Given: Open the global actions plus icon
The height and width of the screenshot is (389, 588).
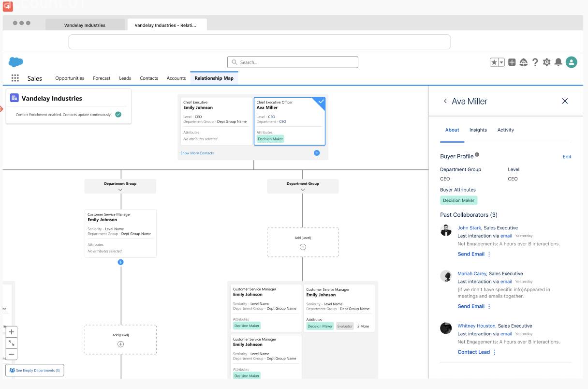Looking at the screenshot, I should tap(512, 62).
